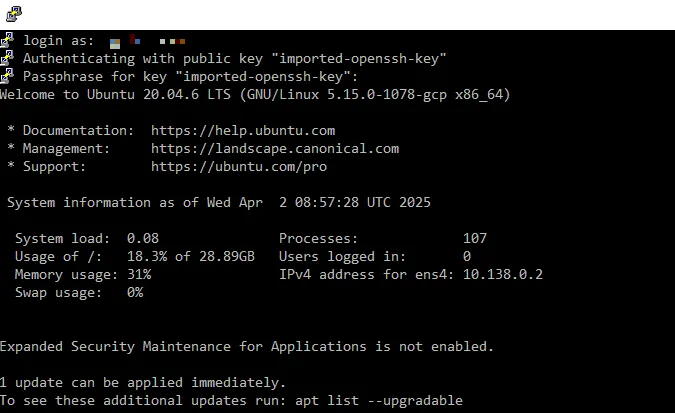The width and height of the screenshot is (675, 413).
Task: Click the IPv4 address 10.138.0.2
Action: (503, 274)
